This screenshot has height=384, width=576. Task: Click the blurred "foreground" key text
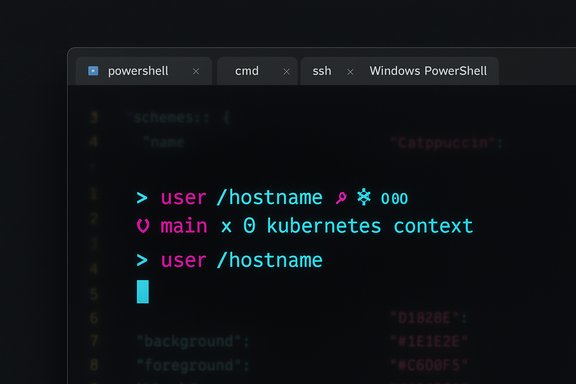193,365
